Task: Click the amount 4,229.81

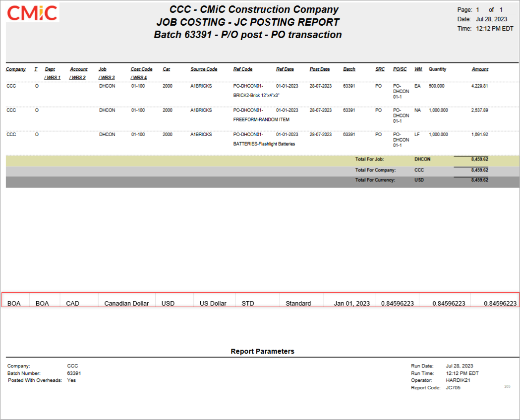Action: (x=479, y=86)
